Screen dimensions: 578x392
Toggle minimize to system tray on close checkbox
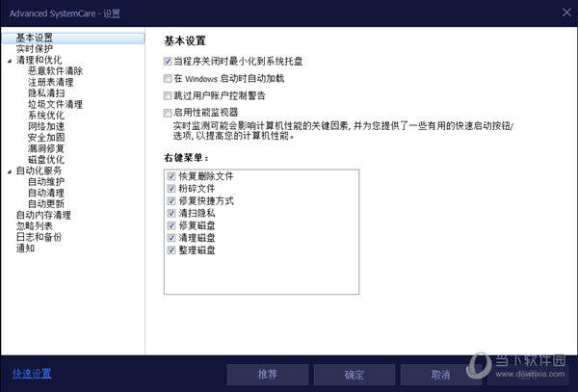tap(168, 61)
